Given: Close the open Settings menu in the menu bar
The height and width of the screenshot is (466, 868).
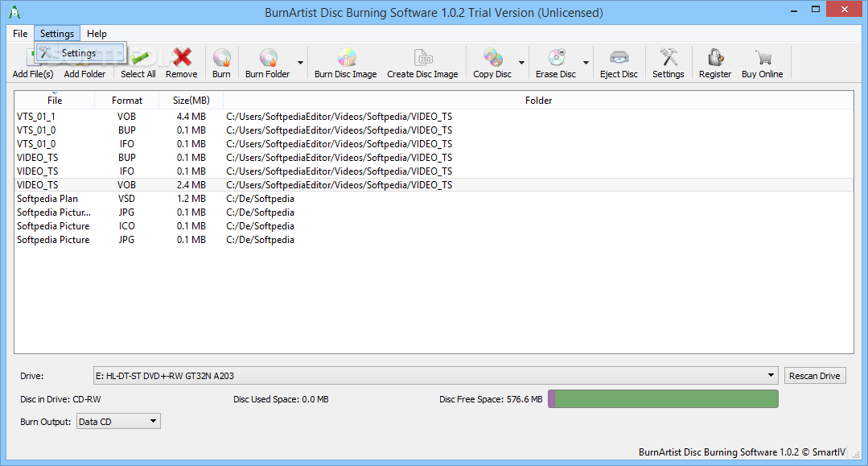Looking at the screenshot, I should coord(57,34).
